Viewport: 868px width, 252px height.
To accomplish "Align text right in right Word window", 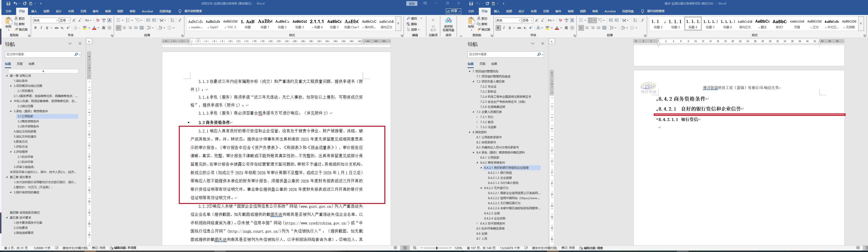I will (593, 28).
